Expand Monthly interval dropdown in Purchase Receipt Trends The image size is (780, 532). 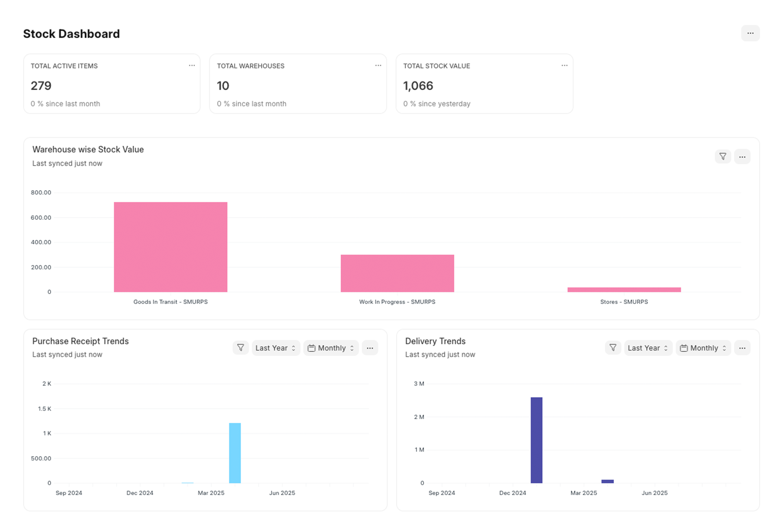pos(331,348)
